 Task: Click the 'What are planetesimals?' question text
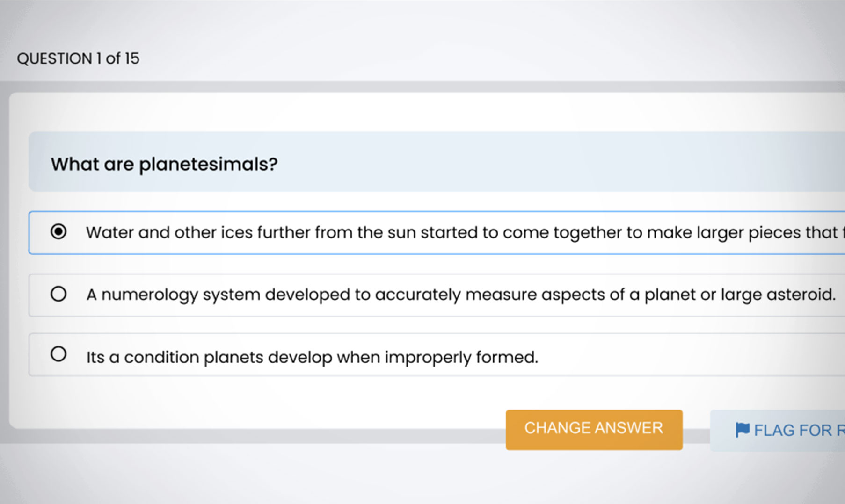point(164,164)
